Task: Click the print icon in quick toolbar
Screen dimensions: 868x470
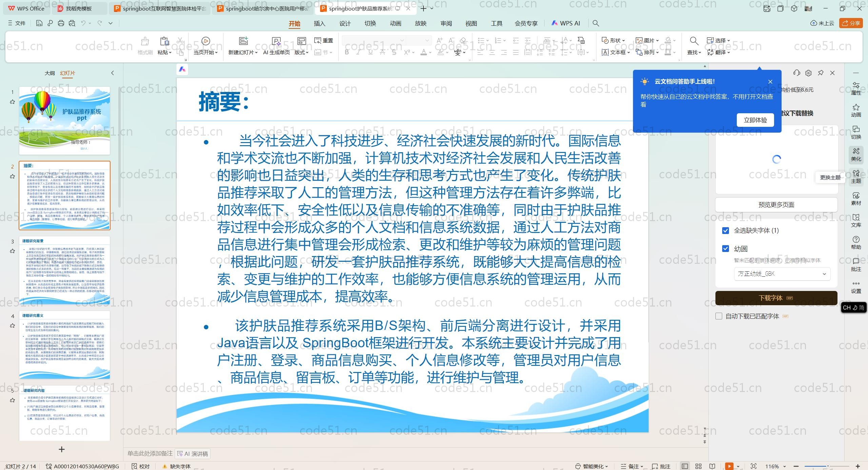Action: pos(61,23)
